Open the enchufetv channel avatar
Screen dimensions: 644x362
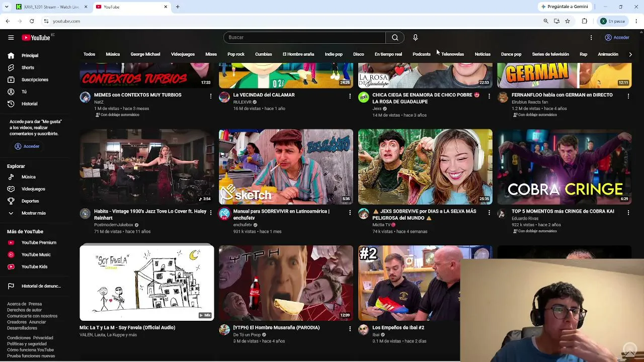224,214
